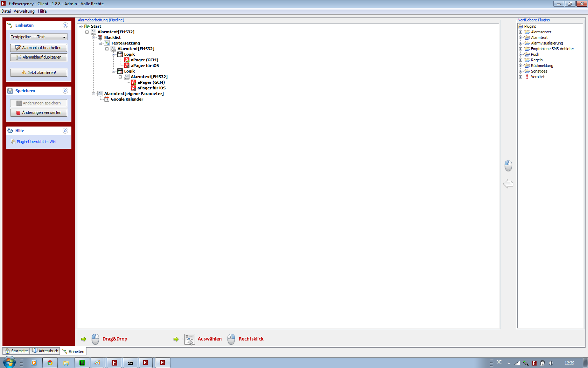Collapse the Speichern sidebar panel
Screen dimensions: 588x368
(x=65, y=91)
